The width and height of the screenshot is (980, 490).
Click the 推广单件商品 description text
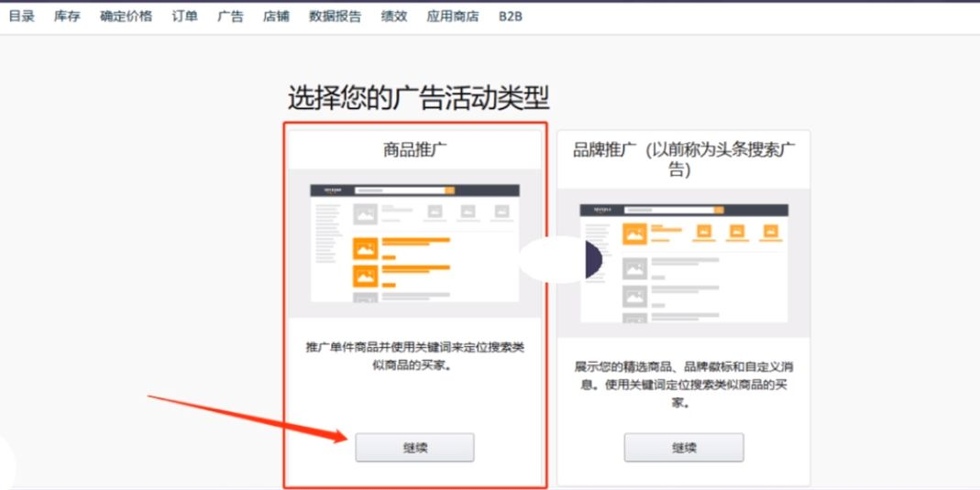415,356
